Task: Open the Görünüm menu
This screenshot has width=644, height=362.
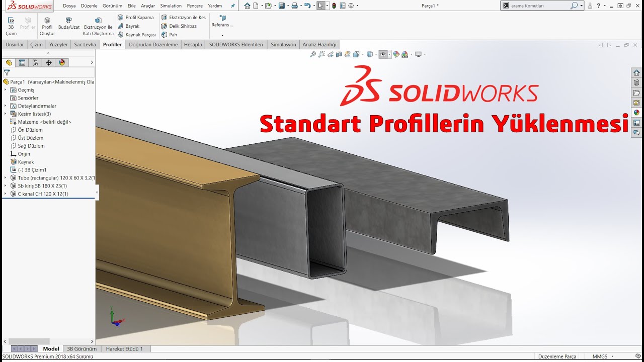Action: (x=112, y=6)
